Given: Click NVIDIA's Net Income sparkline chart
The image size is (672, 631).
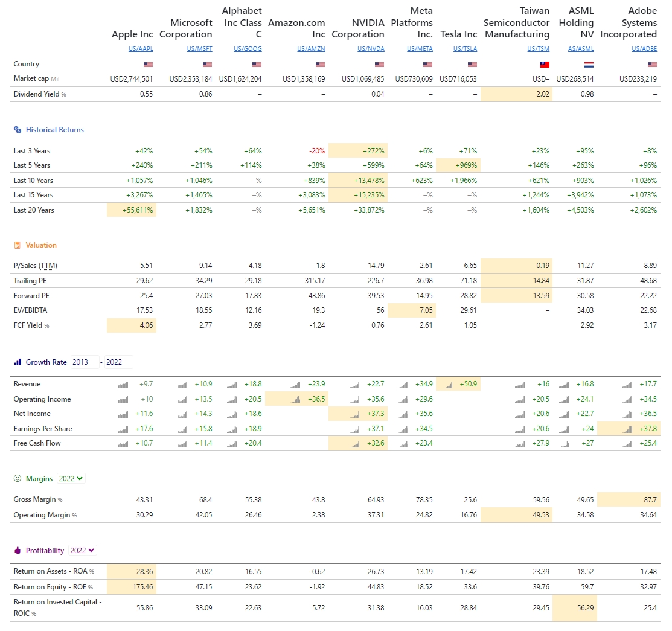Looking at the screenshot, I should (356, 414).
